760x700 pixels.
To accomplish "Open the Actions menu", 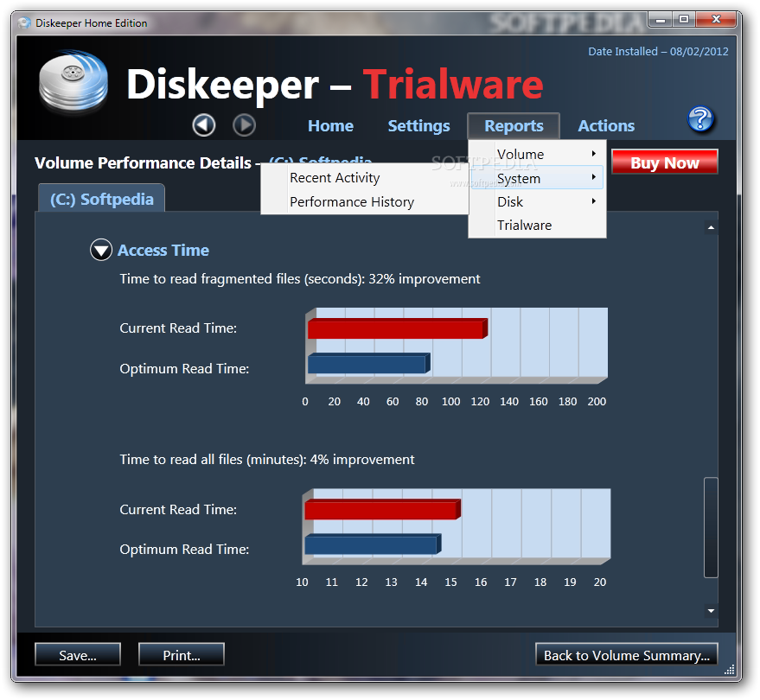I will (x=606, y=126).
